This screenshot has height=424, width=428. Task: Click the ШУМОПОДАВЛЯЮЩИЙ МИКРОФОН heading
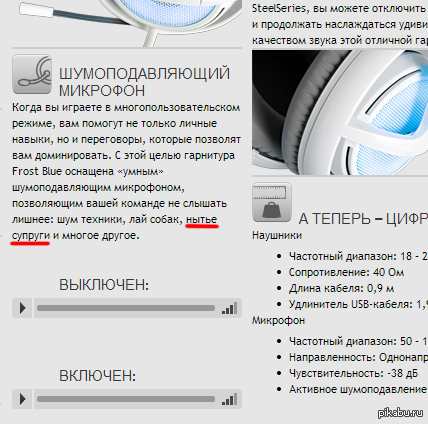144,82
